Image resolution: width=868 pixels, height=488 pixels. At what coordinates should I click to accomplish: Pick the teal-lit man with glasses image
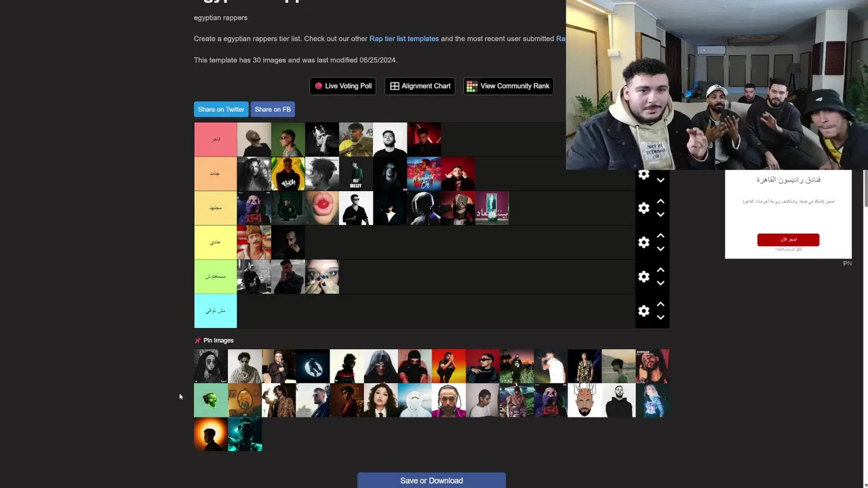point(245,434)
